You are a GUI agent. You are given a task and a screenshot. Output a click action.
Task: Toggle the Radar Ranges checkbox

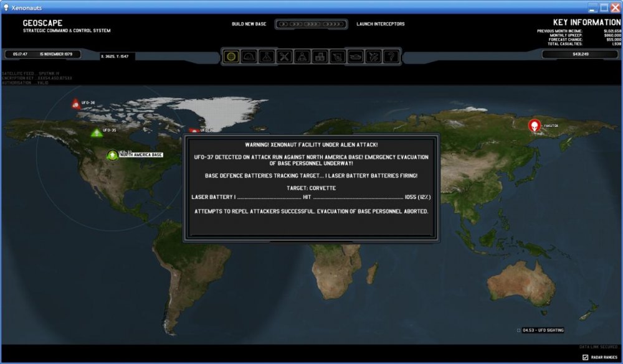[x=585, y=357]
